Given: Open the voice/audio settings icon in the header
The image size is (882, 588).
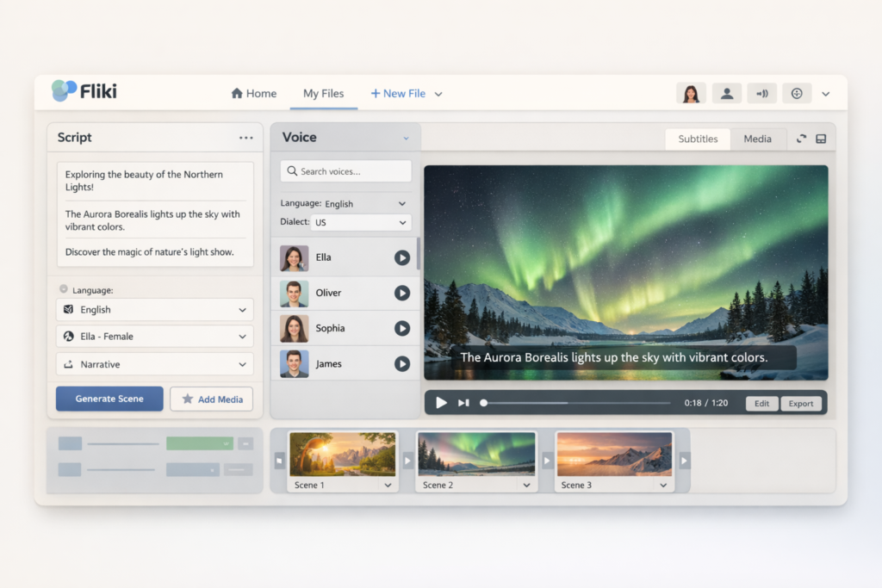Looking at the screenshot, I should tap(762, 93).
